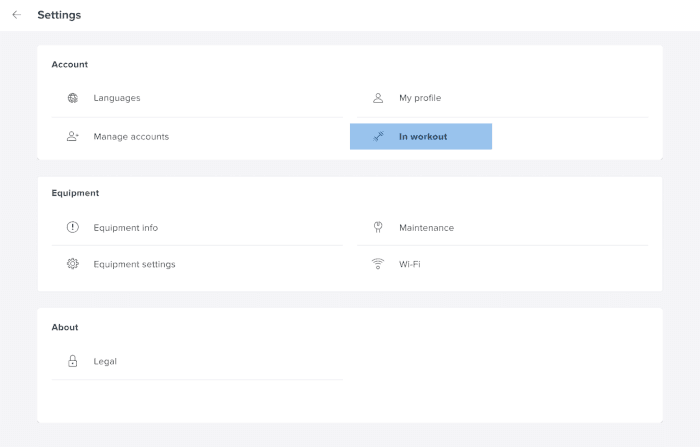Click the back arrow next to Settings
700x447 pixels.
coord(16,15)
